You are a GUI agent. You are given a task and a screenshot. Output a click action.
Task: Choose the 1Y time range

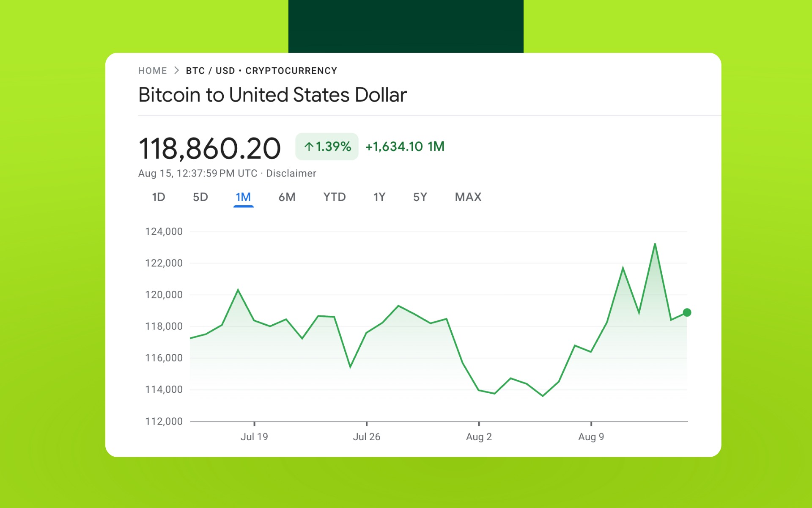(x=379, y=197)
